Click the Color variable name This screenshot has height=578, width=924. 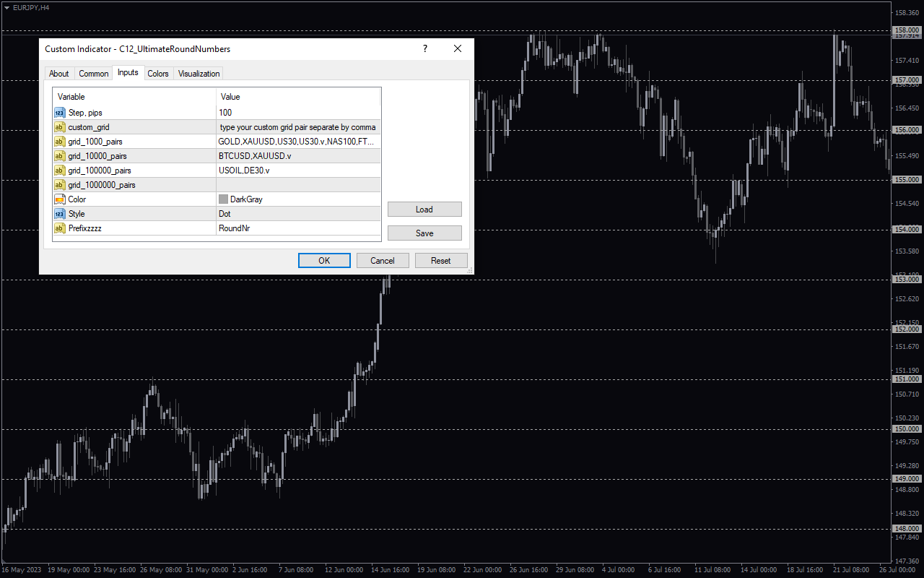(77, 199)
